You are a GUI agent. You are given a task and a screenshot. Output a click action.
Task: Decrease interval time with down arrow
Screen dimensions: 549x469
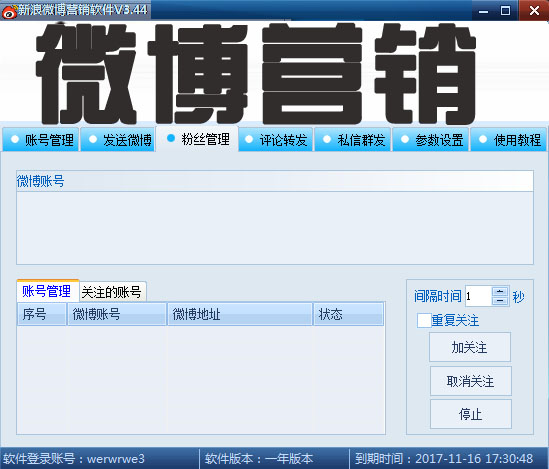tap(500, 301)
